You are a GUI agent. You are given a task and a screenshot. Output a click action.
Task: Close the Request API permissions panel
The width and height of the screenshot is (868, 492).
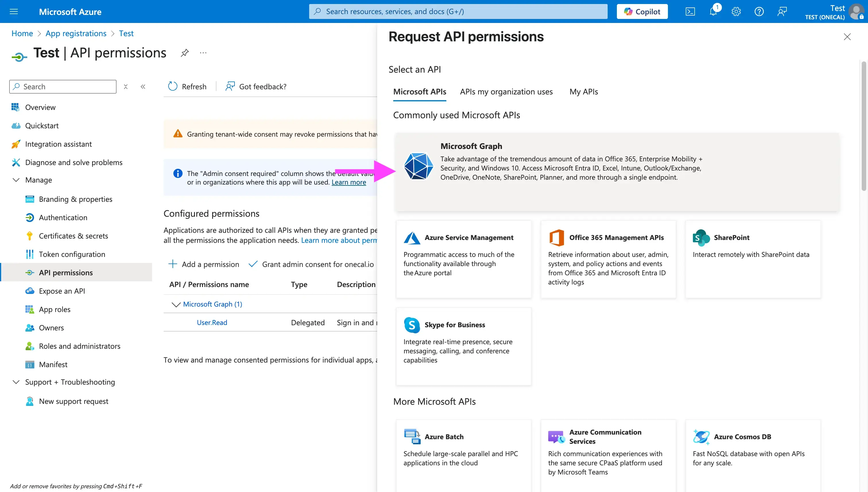point(847,36)
